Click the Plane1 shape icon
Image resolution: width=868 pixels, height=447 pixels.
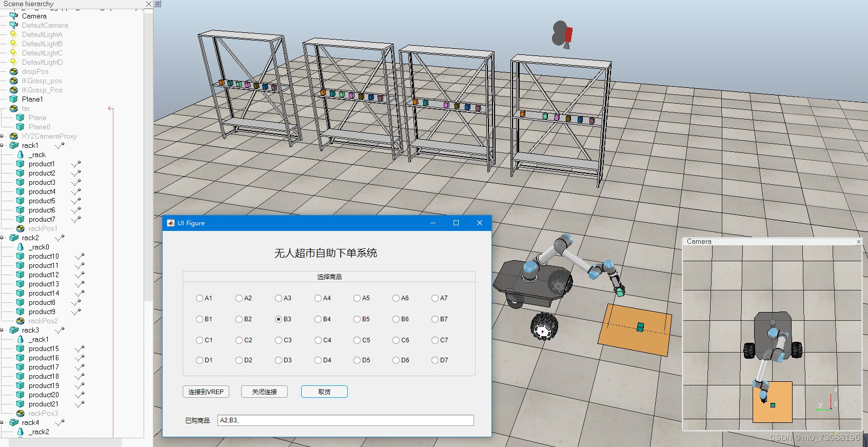pos(14,99)
